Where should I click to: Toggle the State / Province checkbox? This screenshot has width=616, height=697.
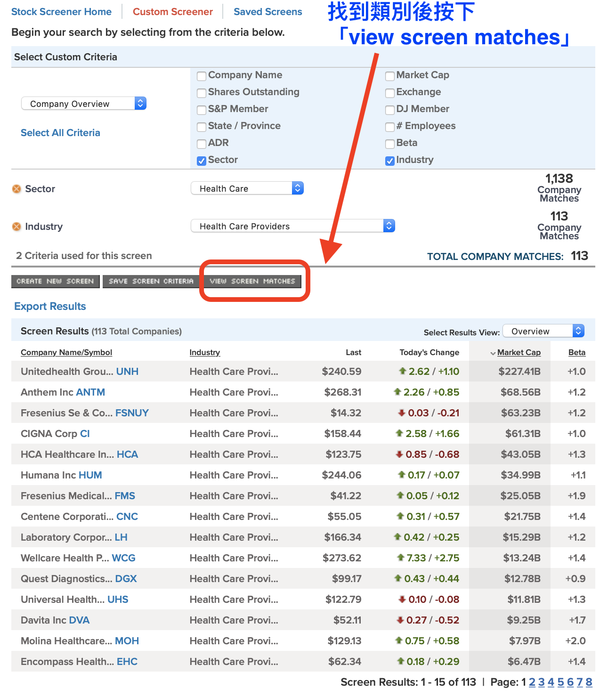(202, 127)
